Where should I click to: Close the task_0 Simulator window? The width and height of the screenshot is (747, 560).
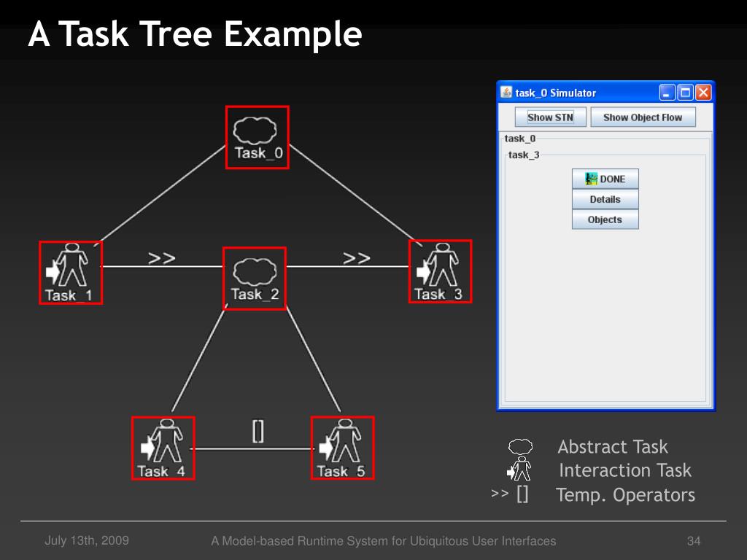(x=703, y=93)
